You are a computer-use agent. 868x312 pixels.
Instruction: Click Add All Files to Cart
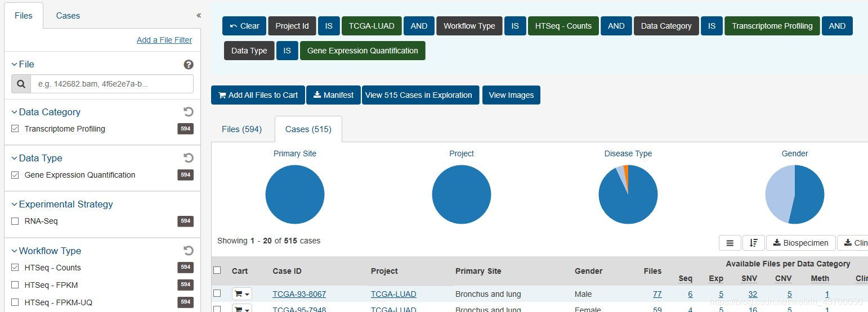pyautogui.click(x=258, y=95)
